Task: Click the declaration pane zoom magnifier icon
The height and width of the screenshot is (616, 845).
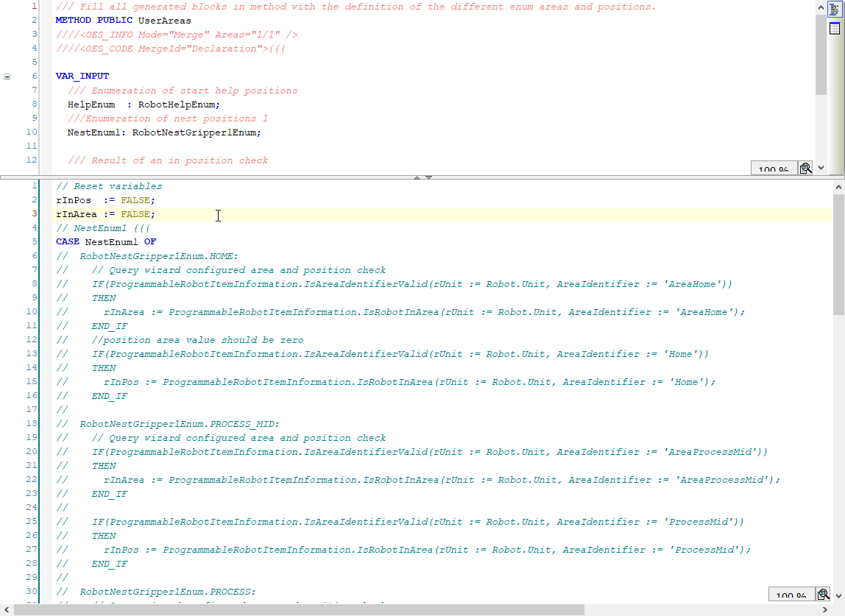Action: pos(805,169)
